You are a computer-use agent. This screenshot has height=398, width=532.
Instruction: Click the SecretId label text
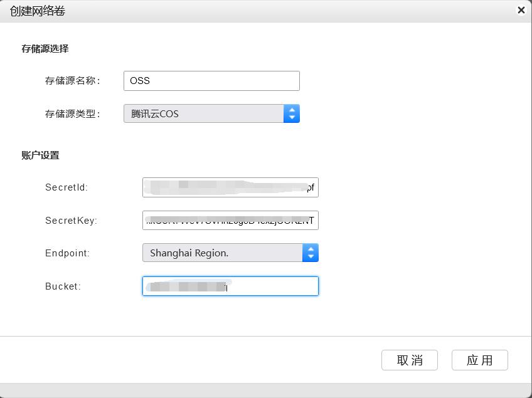tap(66, 187)
